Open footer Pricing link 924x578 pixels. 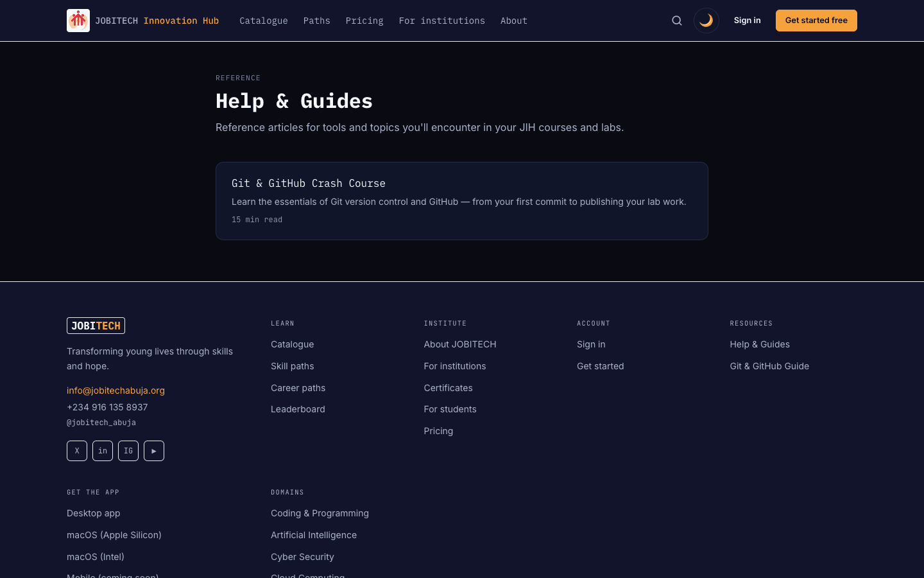coord(438,431)
